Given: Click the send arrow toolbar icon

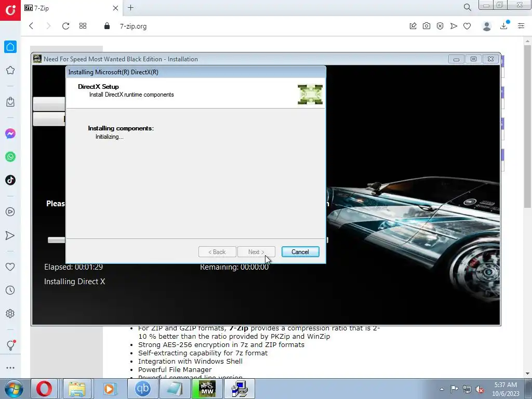Looking at the screenshot, I should (x=454, y=26).
